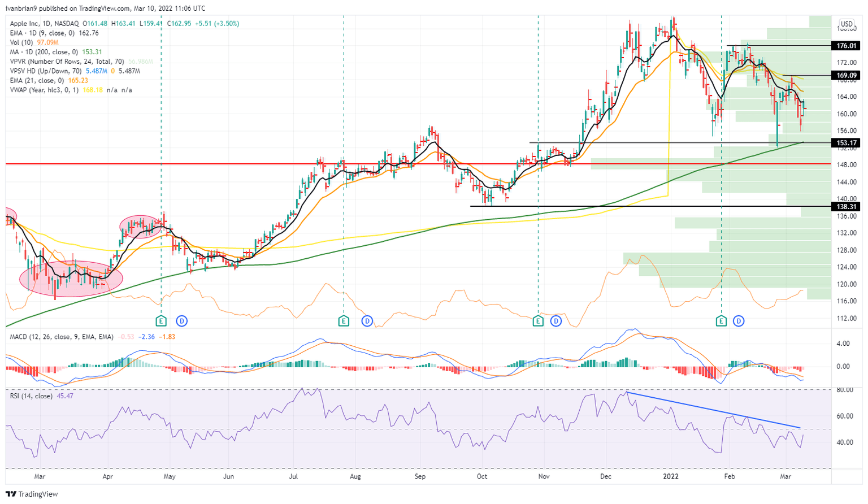The height and width of the screenshot is (504, 868).
Task: Click the 148.00 label on the price scale
Action: click(846, 165)
